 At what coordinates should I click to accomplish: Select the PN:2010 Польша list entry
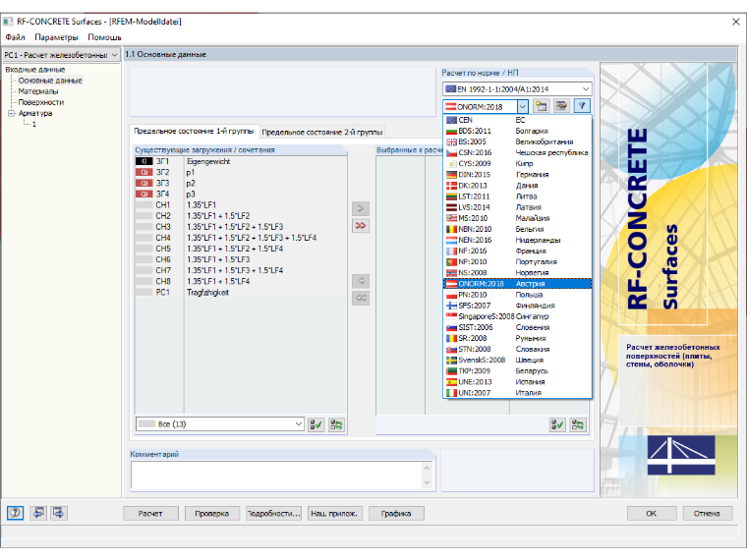pyautogui.click(x=517, y=295)
